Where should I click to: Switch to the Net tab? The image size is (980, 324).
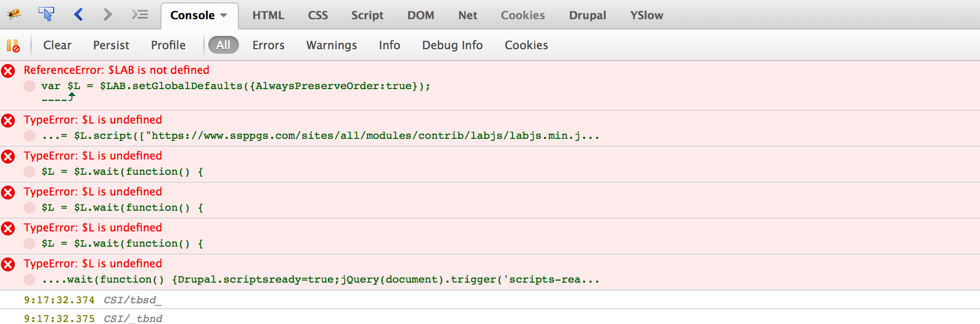[467, 15]
